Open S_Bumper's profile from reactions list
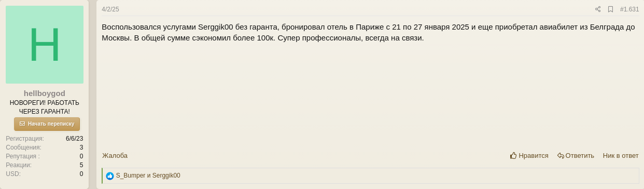This screenshot has height=189, width=644. point(131,176)
